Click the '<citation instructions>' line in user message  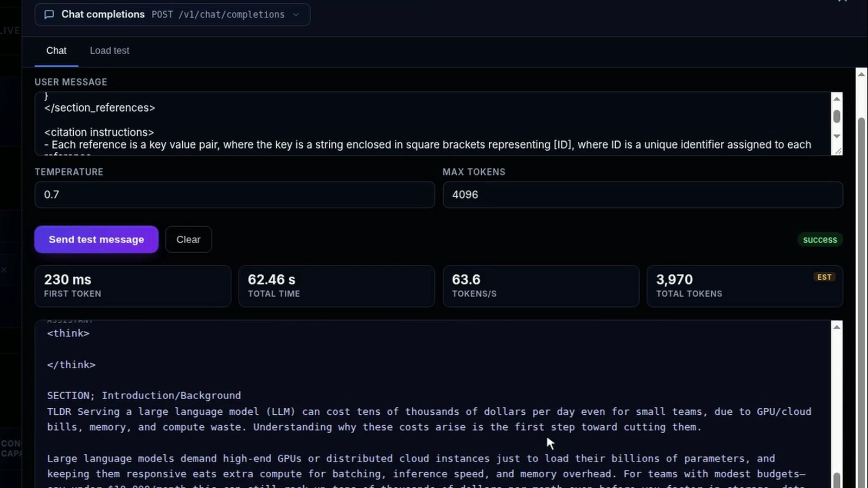(x=99, y=132)
